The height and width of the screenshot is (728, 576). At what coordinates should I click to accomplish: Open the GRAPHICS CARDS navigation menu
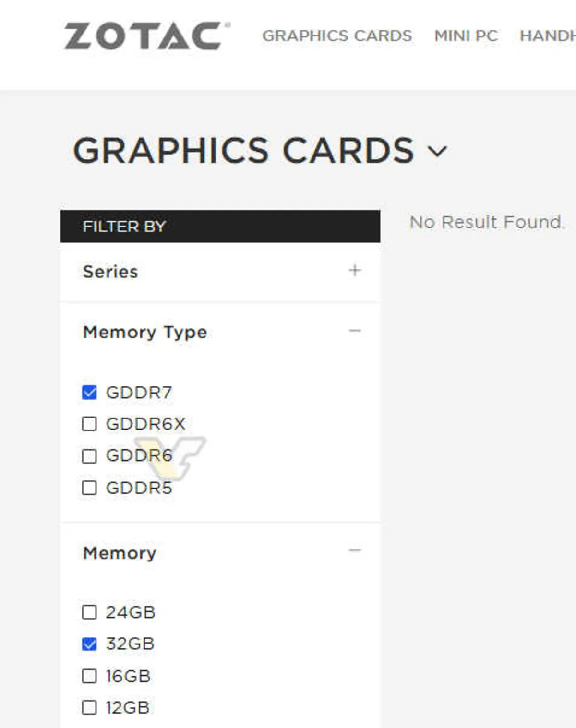coord(338,35)
